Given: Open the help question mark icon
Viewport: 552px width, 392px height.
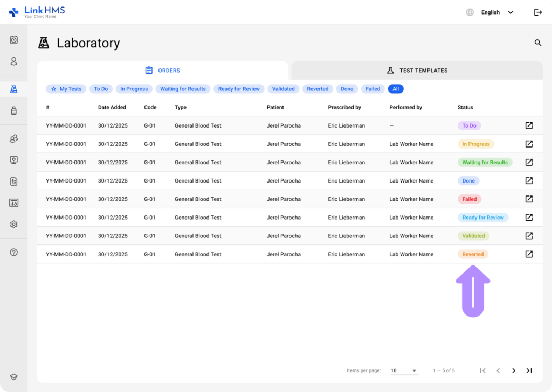Looking at the screenshot, I should pos(14,253).
